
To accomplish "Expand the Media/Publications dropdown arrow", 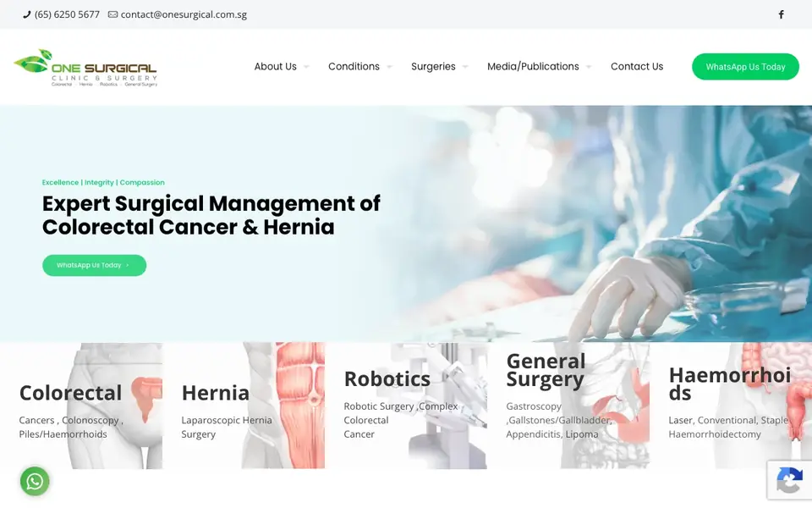I will (x=589, y=67).
